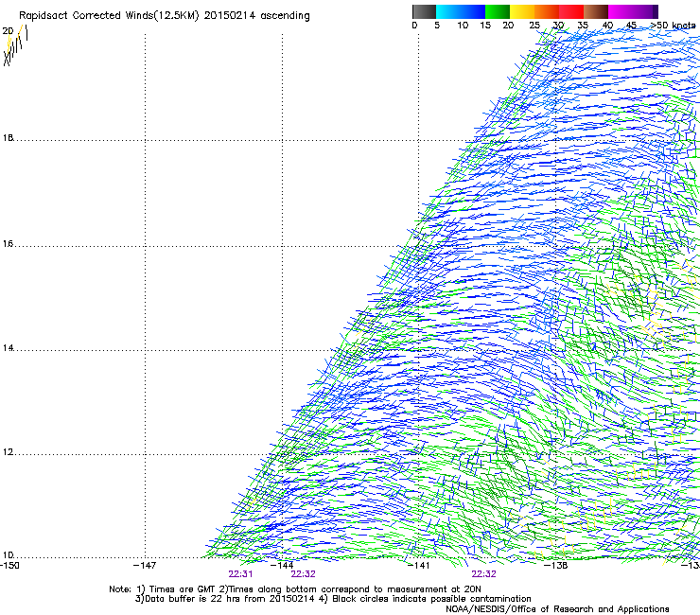Click the chart title 'Rapidsact Corrected Winds(12.5KM)'
Screen dimensions: 700x615
coord(109,16)
